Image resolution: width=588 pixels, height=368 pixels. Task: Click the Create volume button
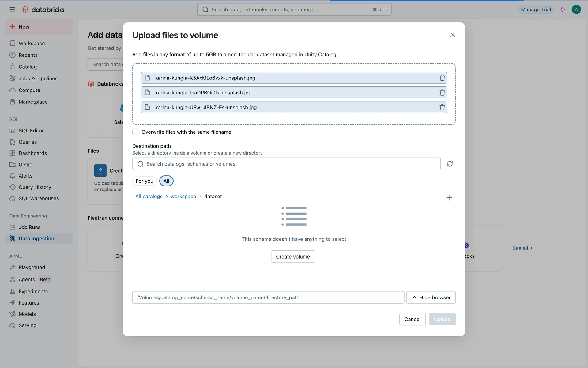pos(292,257)
